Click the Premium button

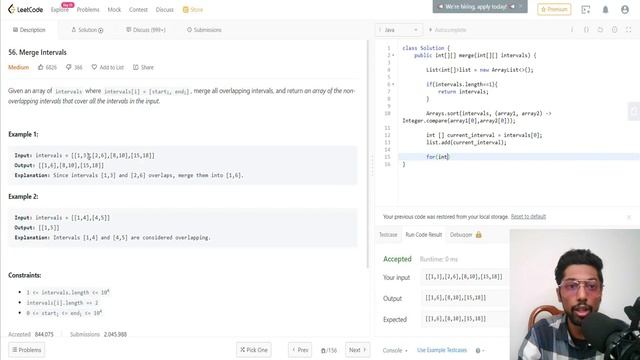point(554,9)
